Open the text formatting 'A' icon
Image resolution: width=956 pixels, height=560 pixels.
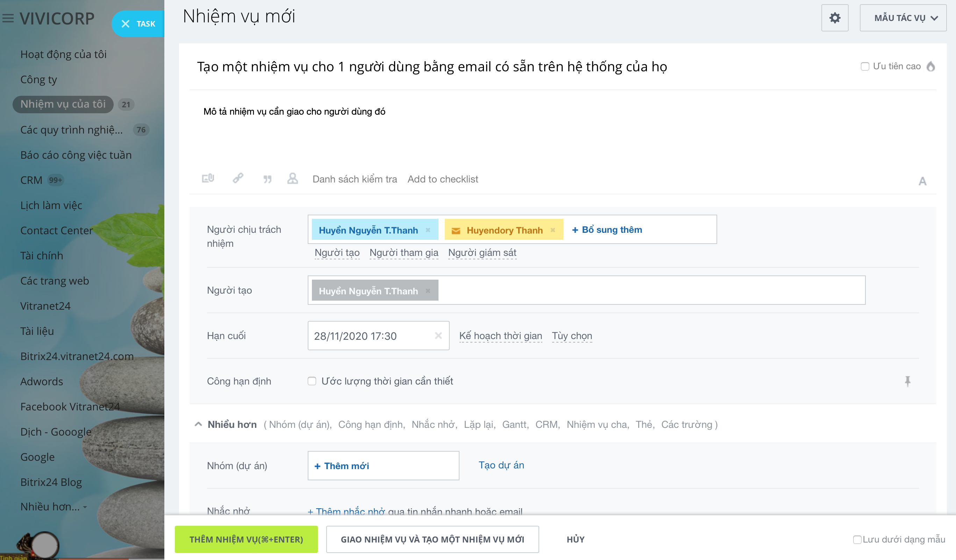pos(922,181)
